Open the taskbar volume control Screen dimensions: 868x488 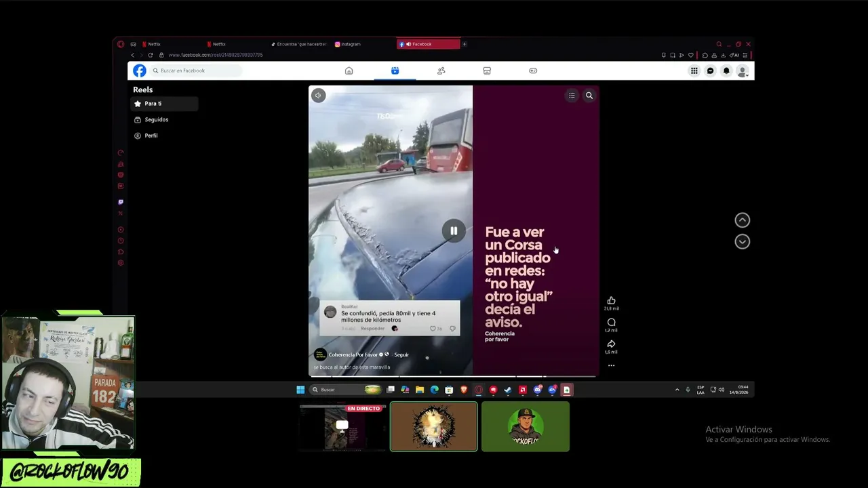[x=721, y=390]
